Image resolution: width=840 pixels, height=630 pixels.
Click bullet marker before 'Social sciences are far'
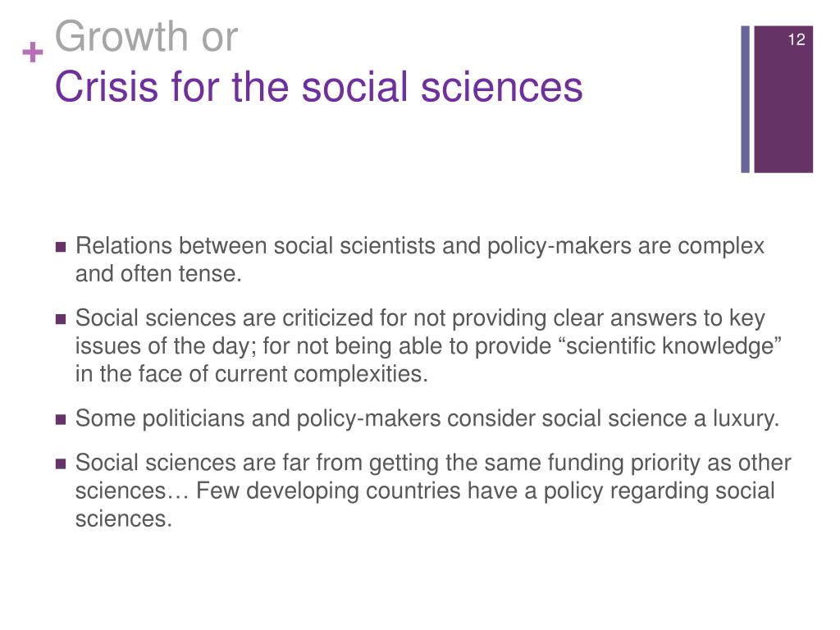61,463
